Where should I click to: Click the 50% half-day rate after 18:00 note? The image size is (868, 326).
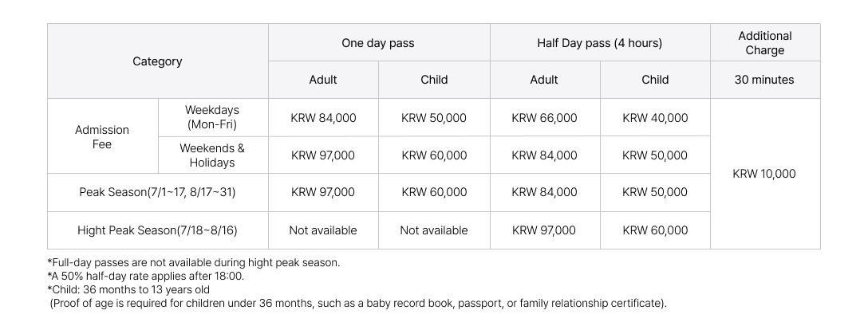point(146,276)
